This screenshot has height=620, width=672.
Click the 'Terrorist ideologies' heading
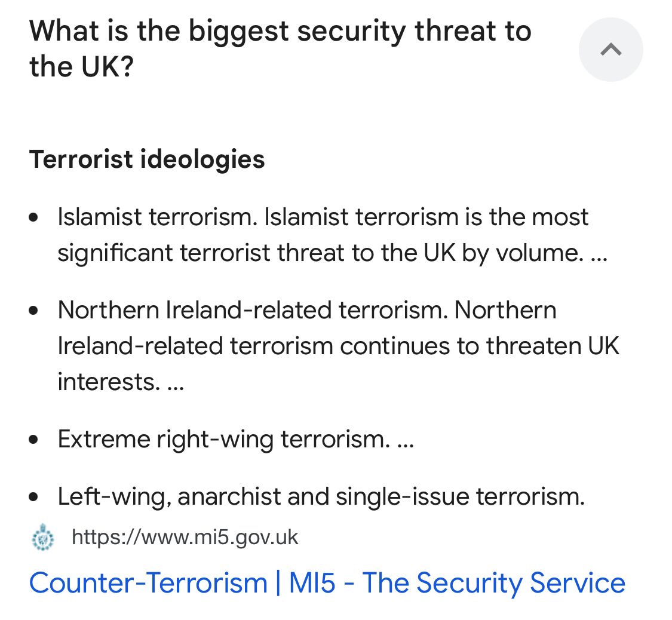click(x=147, y=159)
